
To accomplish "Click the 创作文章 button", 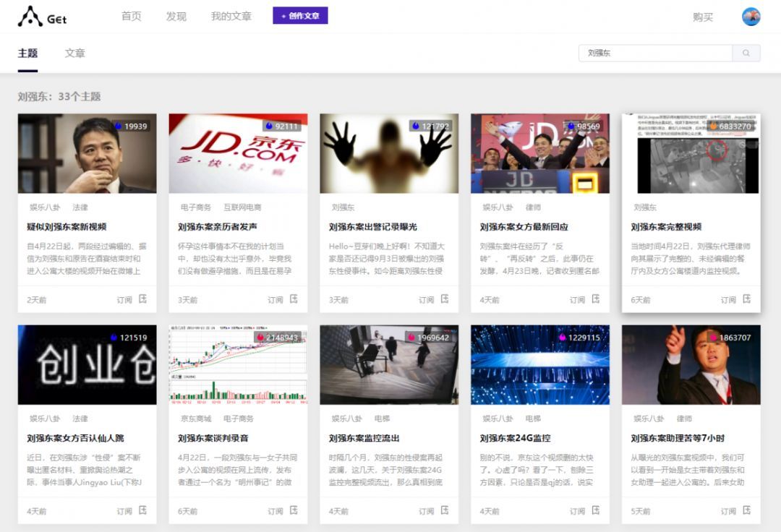I will (x=300, y=16).
